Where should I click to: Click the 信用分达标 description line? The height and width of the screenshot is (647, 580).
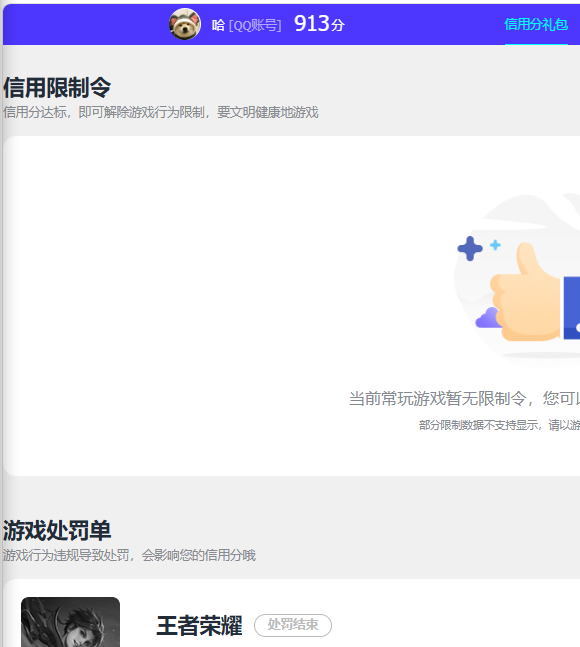coord(161,112)
